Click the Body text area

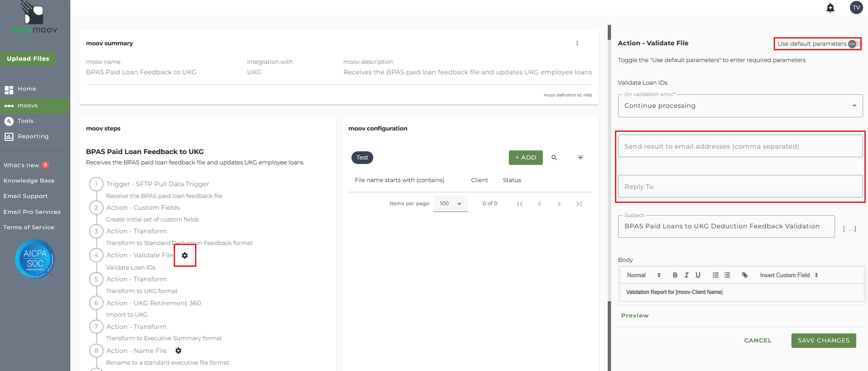coord(741,292)
